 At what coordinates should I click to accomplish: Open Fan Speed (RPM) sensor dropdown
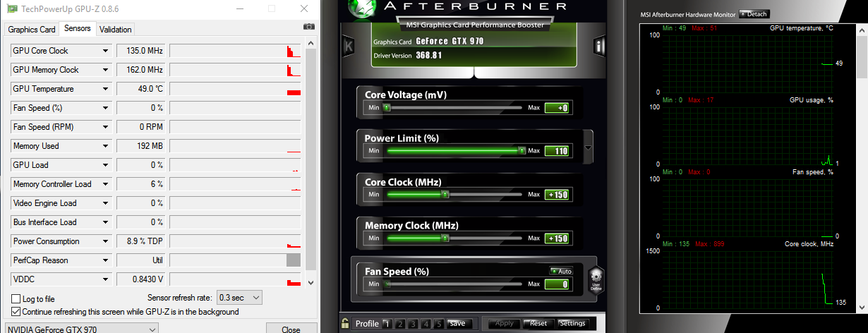[105, 127]
